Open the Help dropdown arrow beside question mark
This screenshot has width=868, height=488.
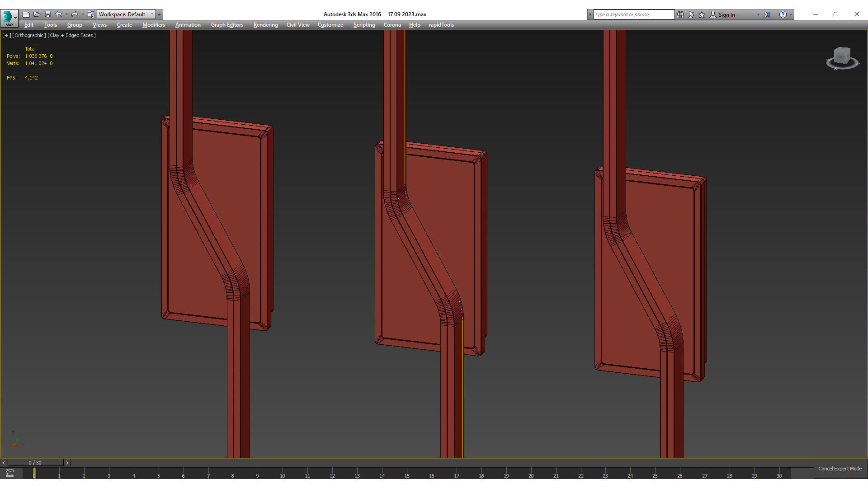point(791,14)
